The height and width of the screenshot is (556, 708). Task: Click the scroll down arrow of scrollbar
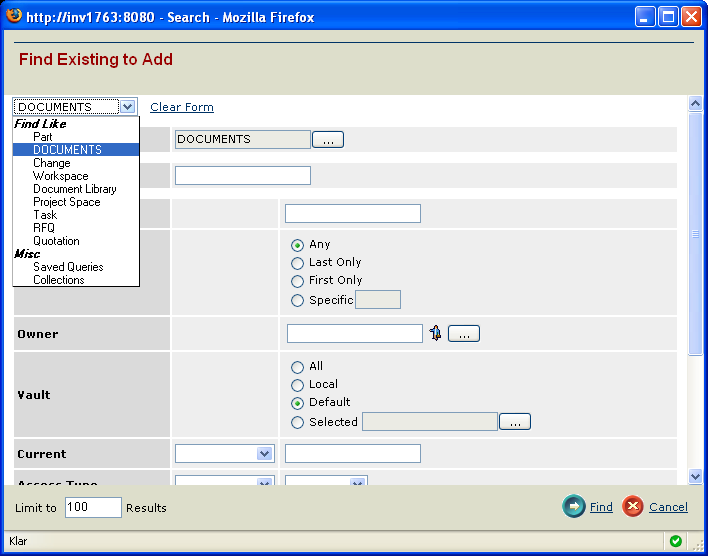(695, 477)
